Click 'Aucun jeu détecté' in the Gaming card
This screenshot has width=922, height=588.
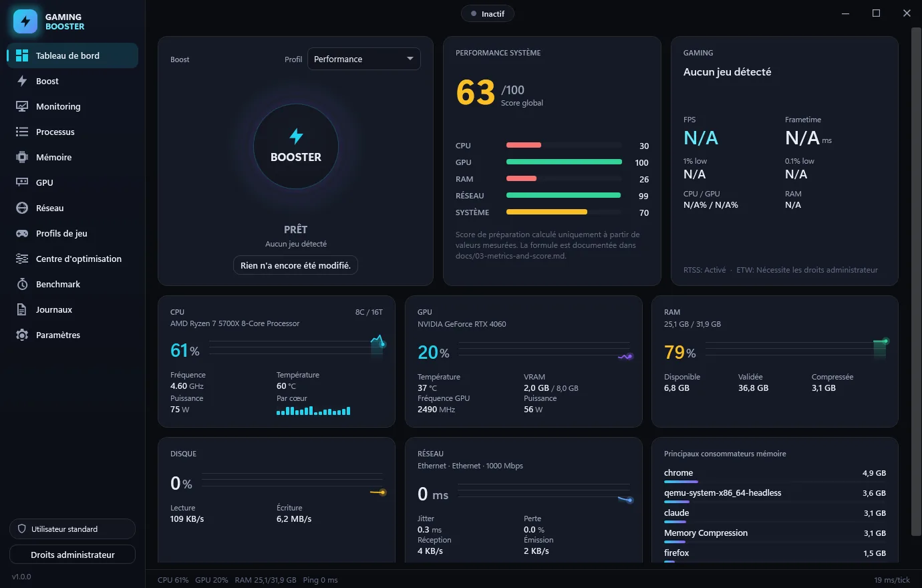click(x=727, y=71)
